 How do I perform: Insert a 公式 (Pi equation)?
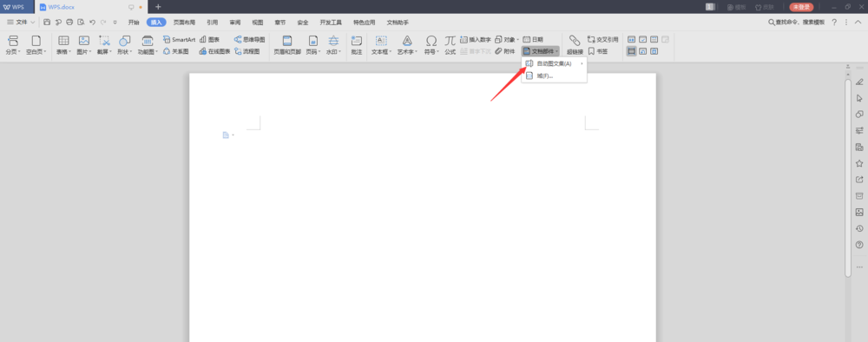click(450, 45)
